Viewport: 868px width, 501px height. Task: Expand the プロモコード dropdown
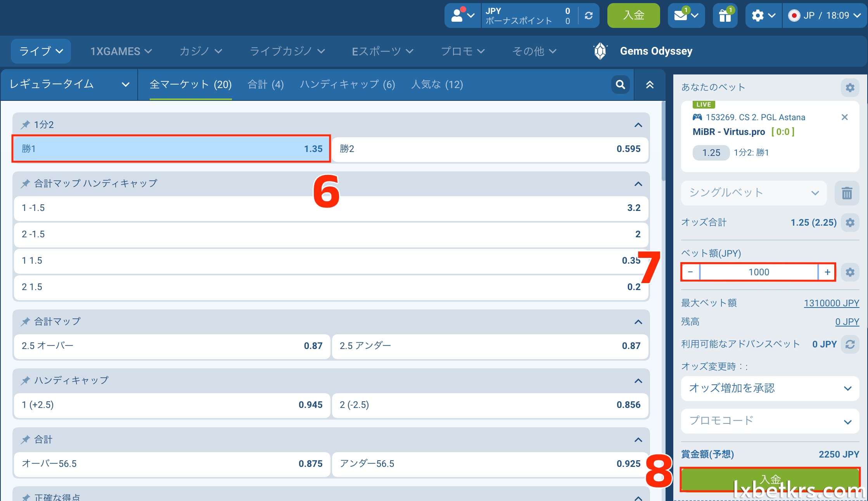(770, 421)
